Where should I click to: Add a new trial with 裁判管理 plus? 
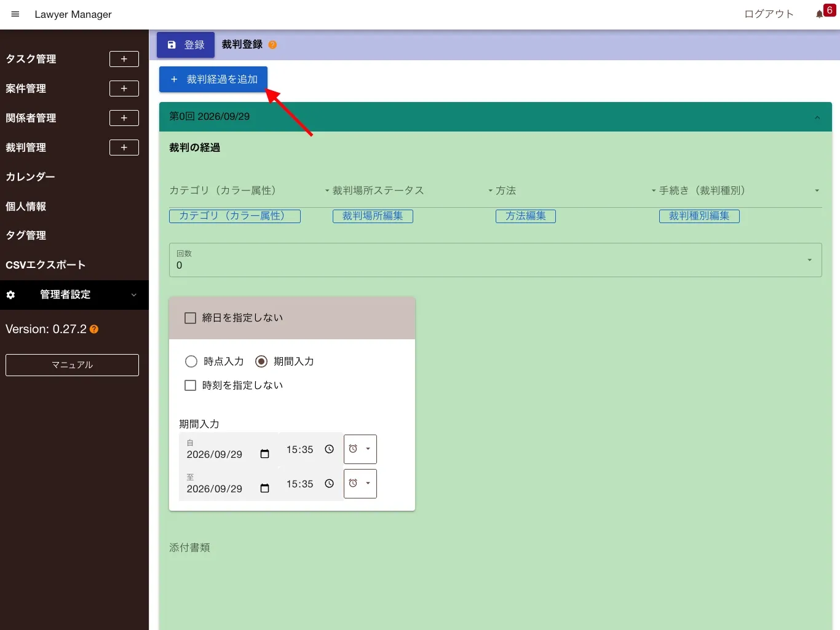[124, 148]
